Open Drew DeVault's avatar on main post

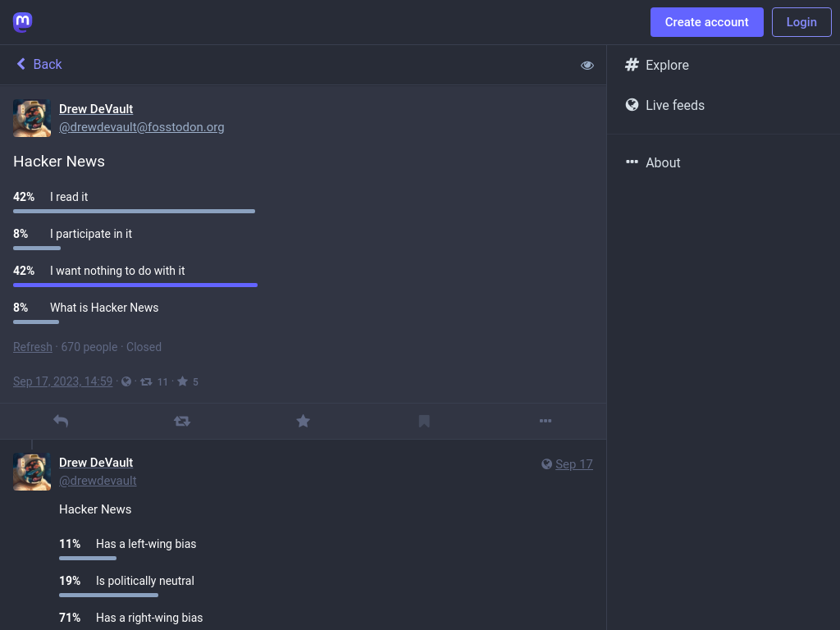(32, 118)
